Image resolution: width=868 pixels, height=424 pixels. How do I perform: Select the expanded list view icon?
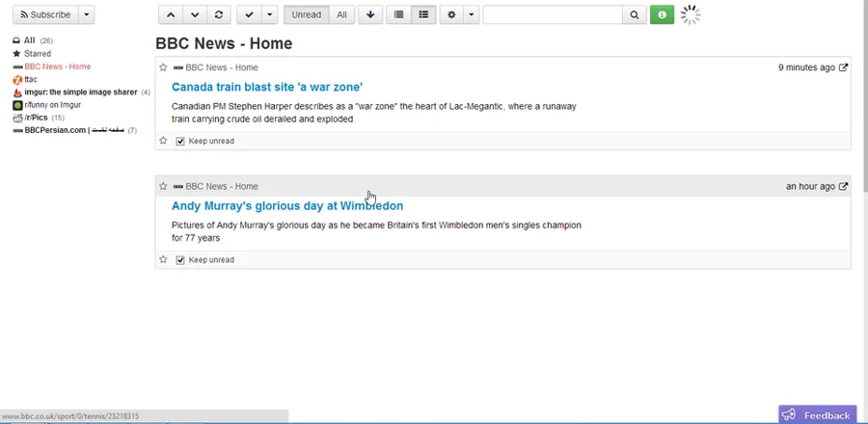pos(423,14)
